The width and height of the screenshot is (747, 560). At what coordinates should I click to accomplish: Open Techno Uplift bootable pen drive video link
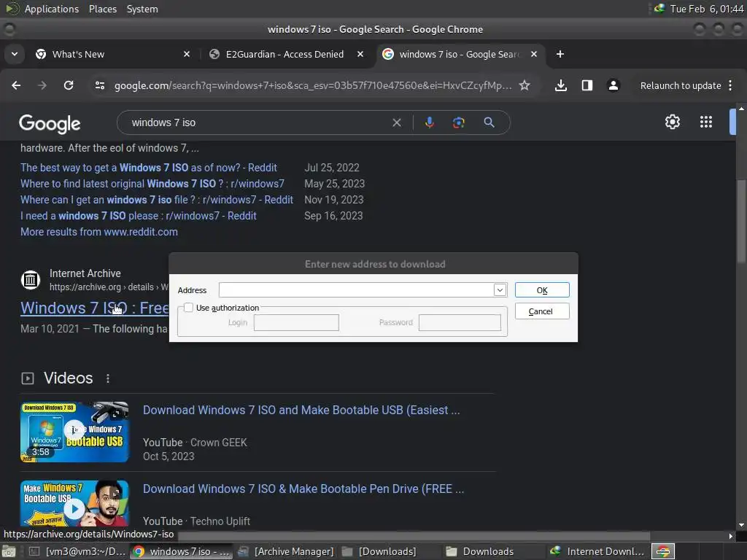pyautogui.click(x=303, y=489)
